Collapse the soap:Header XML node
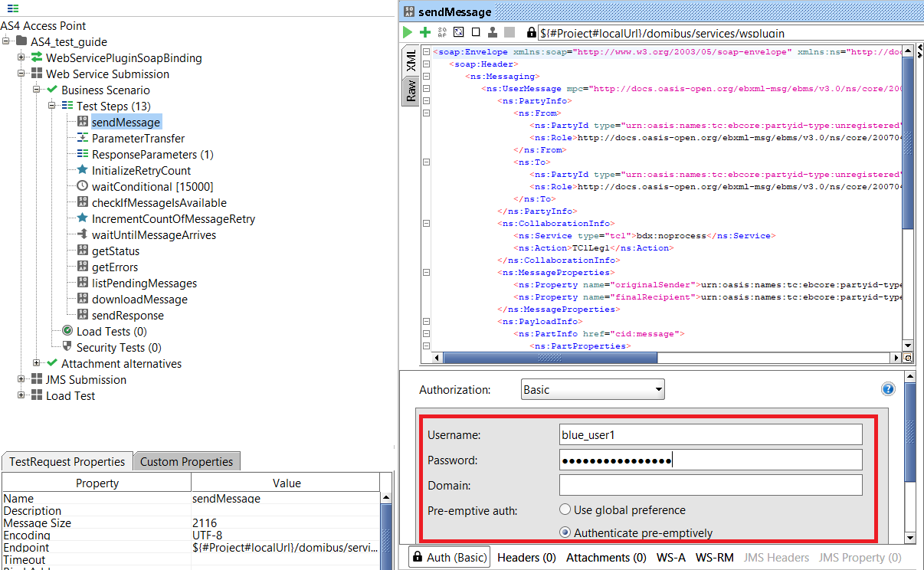924x570 pixels. point(426,64)
